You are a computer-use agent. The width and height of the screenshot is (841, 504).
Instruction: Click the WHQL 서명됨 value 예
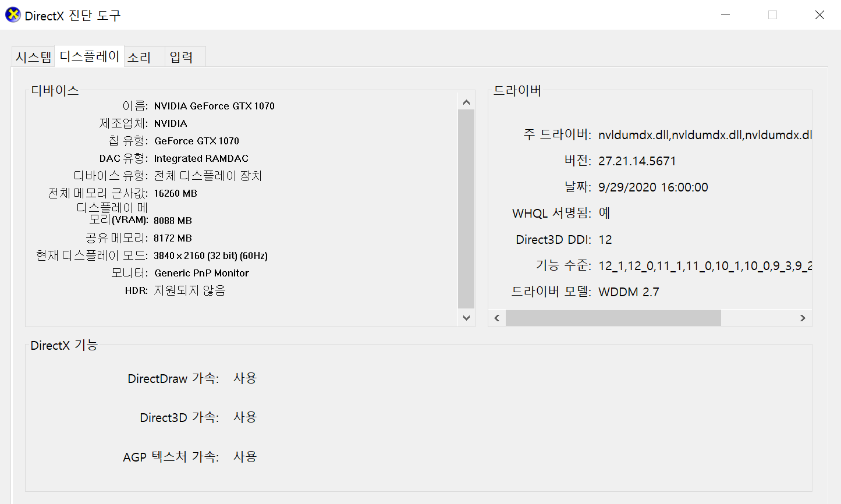[604, 213]
